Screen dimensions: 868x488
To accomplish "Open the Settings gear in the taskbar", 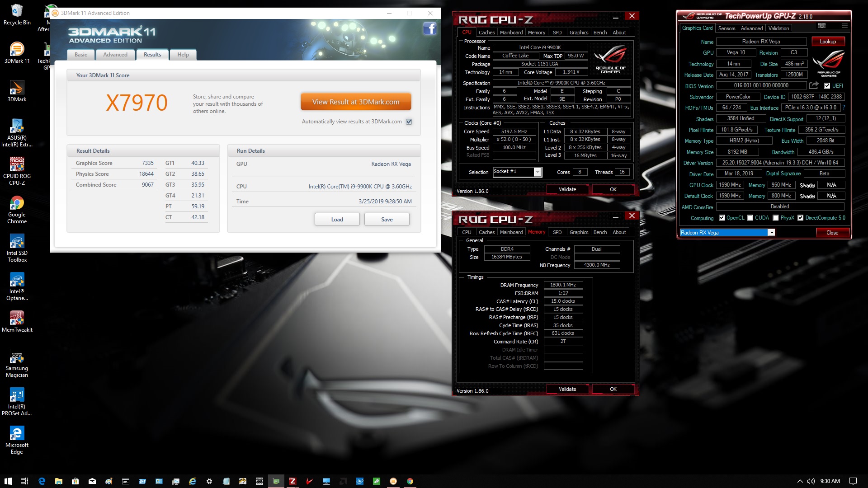I will point(209,481).
